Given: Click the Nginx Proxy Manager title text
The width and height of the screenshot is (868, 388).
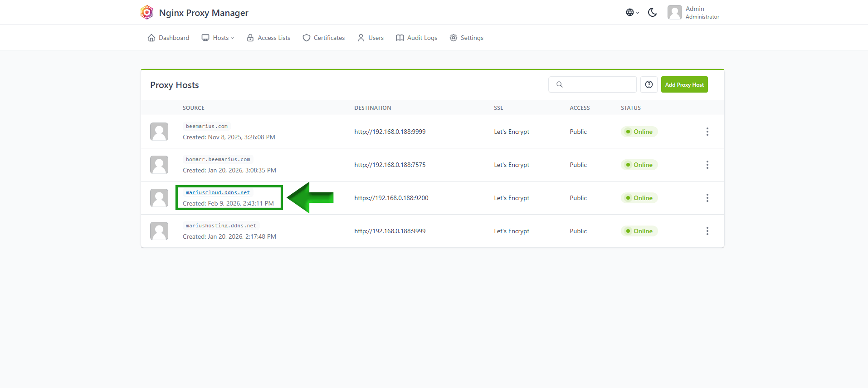Looking at the screenshot, I should [x=204, y=13].
